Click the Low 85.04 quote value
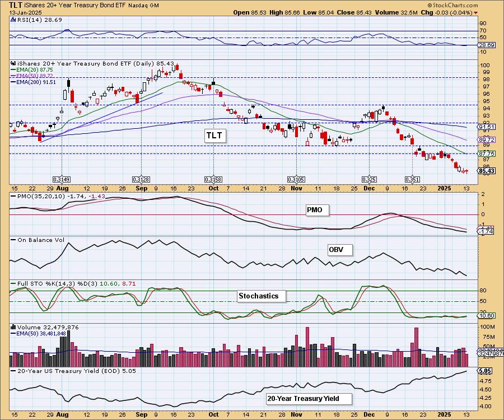Screen dimensions: 504x420 point(318,12)
